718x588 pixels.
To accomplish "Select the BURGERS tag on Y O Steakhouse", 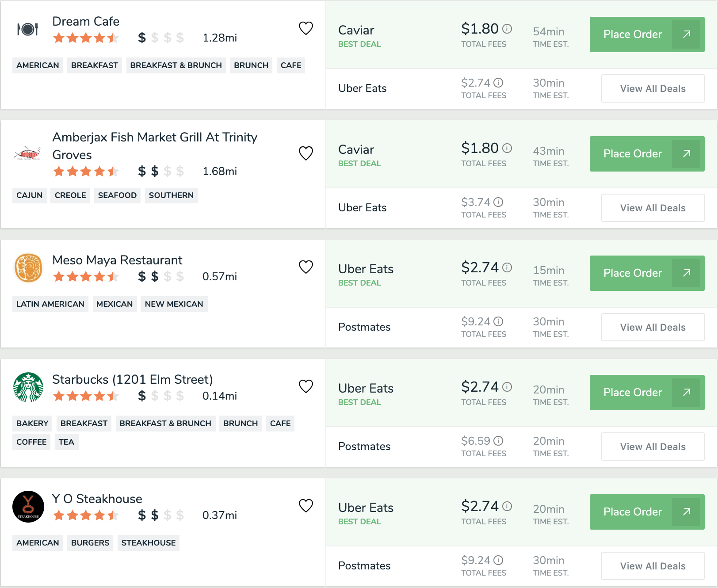I will [x=90, y=543].
